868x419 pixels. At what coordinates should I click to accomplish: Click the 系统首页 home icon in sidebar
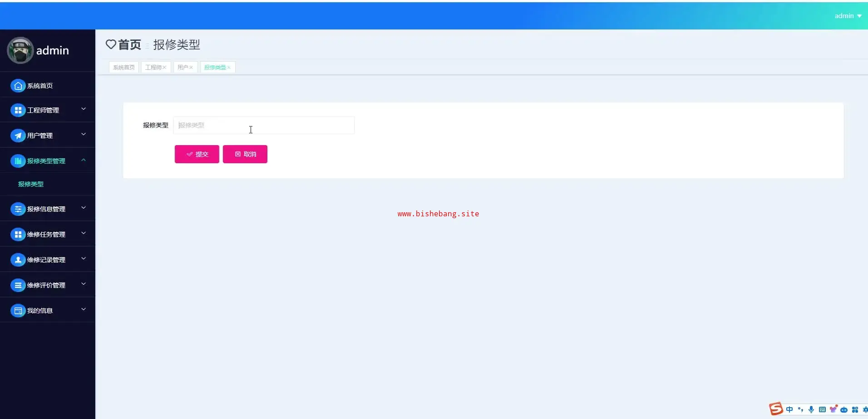(18, 86)
